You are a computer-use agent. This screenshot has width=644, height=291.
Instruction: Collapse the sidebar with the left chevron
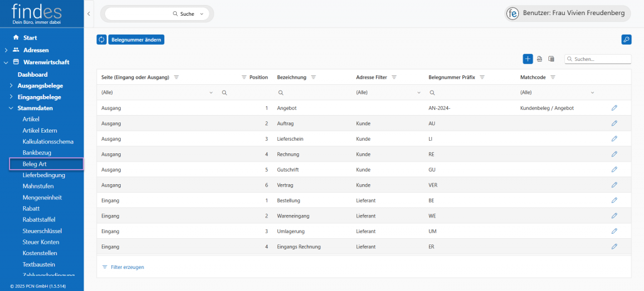pos(89,13)
